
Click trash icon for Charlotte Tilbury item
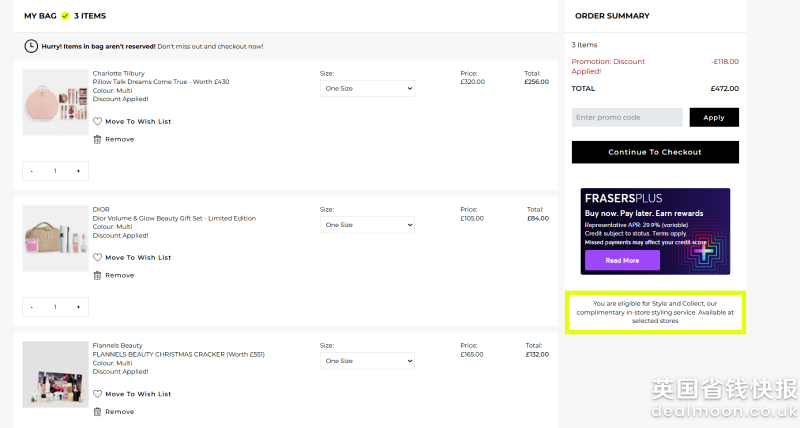(97, 139)
